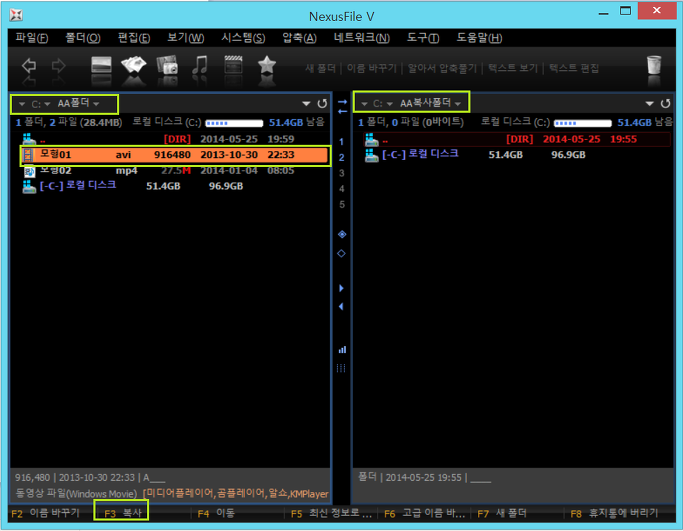Click left panel parent directory icon
This screenshot has height=531, width=683.
pyautogui.click(x=29, y=139)
